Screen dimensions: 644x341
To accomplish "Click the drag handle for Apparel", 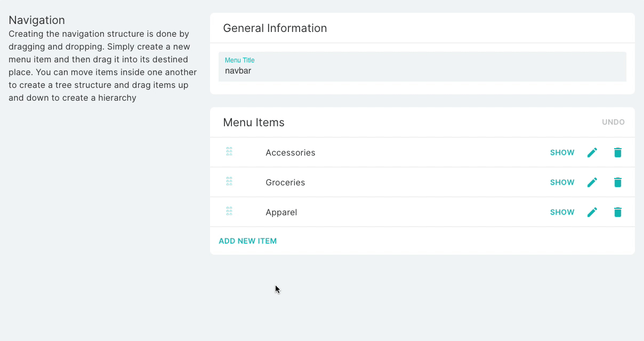I will (229, 212).
